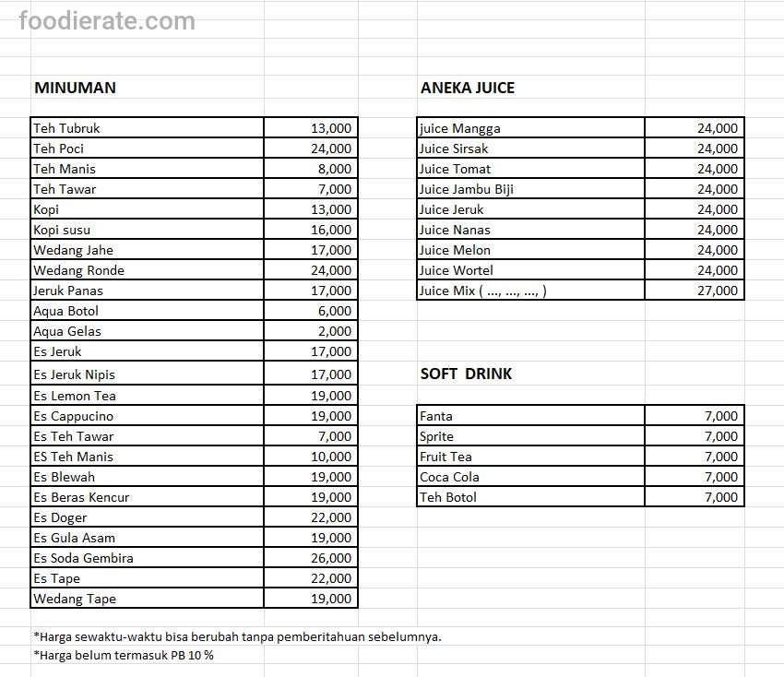This screenshot has height=677, width=784.
Task: Click the foodierate.com watermark text
Action: click(x=107, y=21)
